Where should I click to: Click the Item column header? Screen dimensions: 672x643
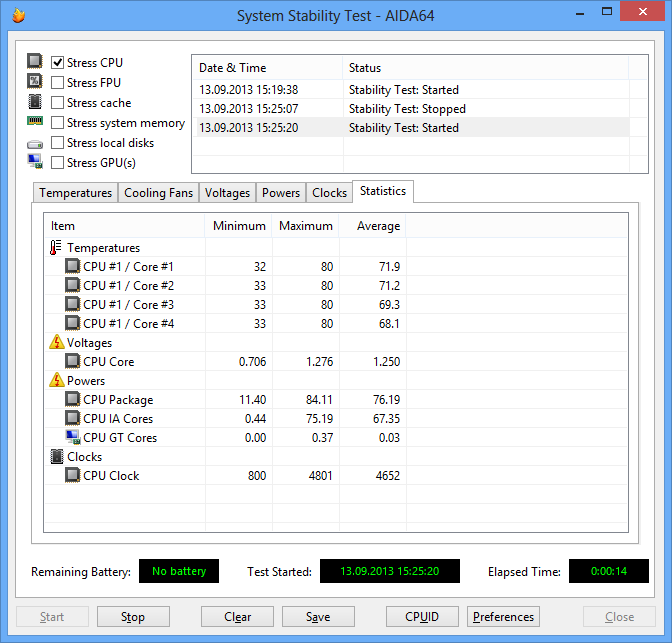pos(124,226)
